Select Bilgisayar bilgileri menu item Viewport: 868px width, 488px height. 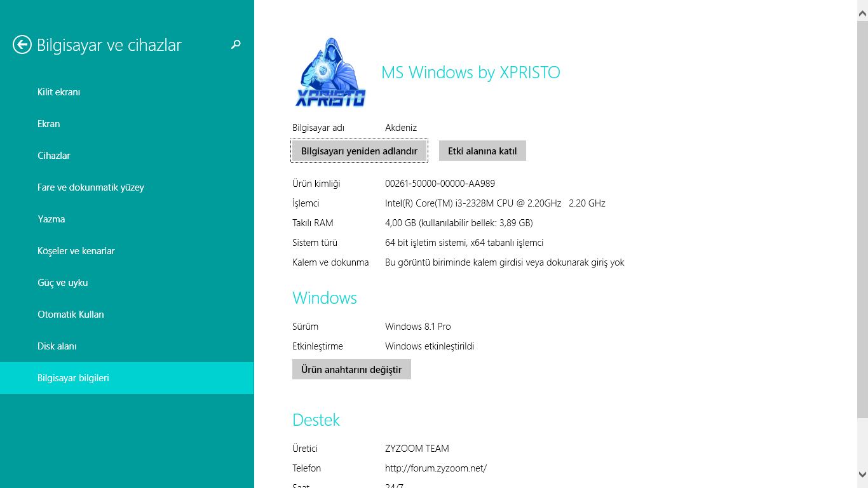(127, 378)
